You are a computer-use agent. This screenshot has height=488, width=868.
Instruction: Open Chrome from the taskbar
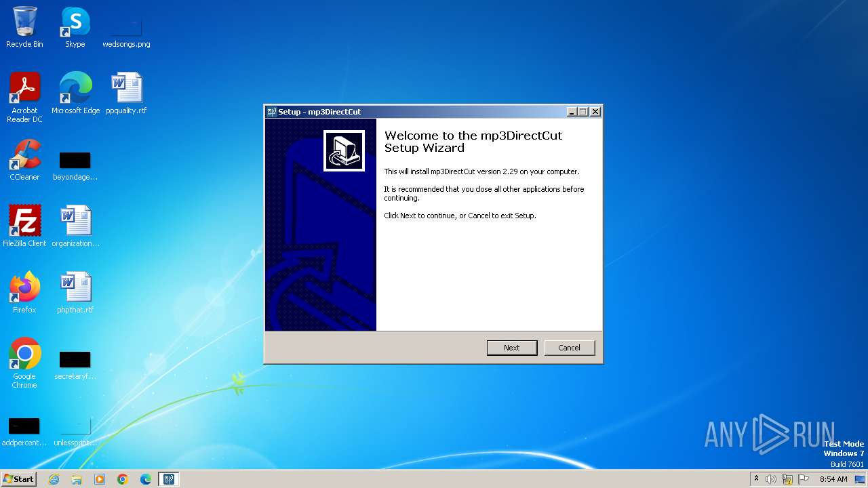point(123,479)
